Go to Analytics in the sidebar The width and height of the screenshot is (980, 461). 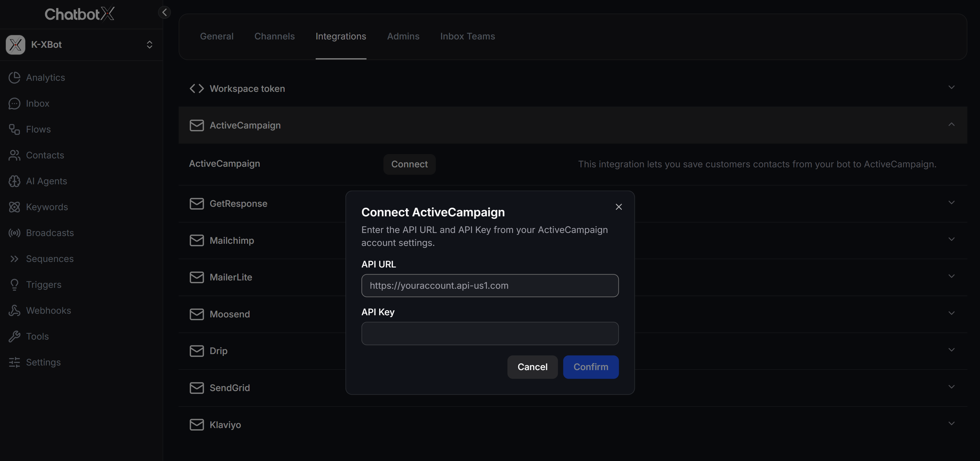pyautogui.click(x=45, y=77)
